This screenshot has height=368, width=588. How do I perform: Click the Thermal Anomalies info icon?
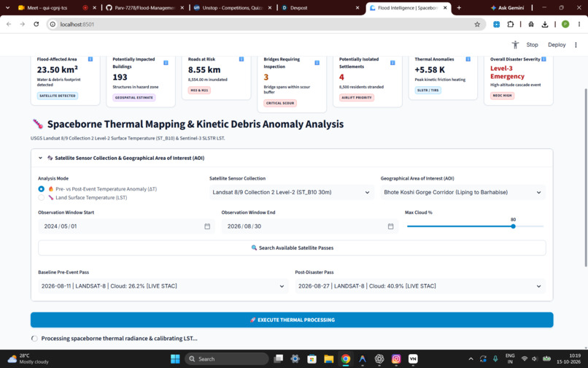coord(468,59)
